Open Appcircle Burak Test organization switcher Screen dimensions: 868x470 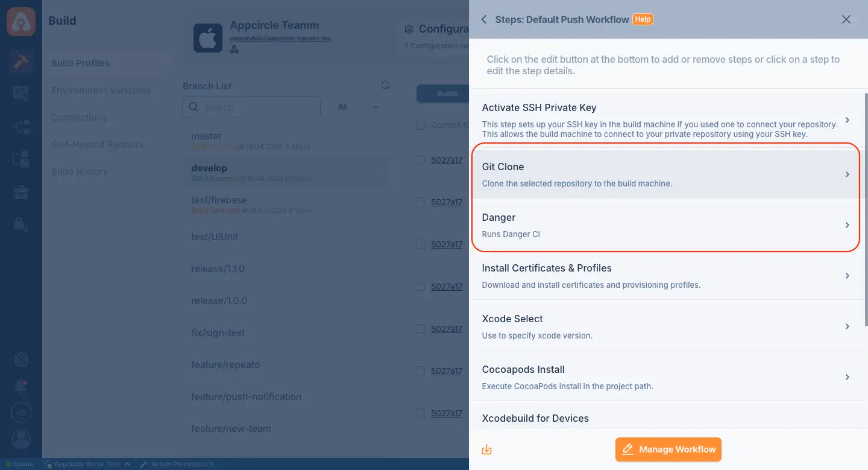[x=86, y=464]
